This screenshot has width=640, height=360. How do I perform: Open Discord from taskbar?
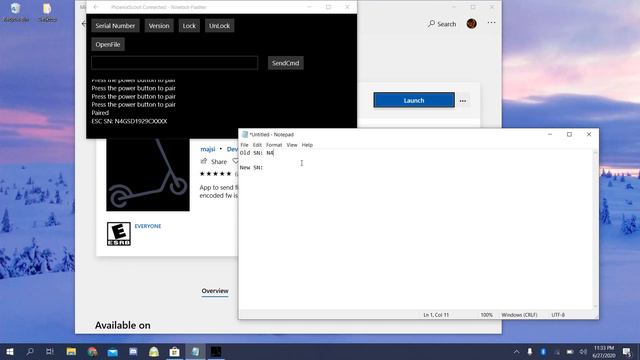(133, 351)
